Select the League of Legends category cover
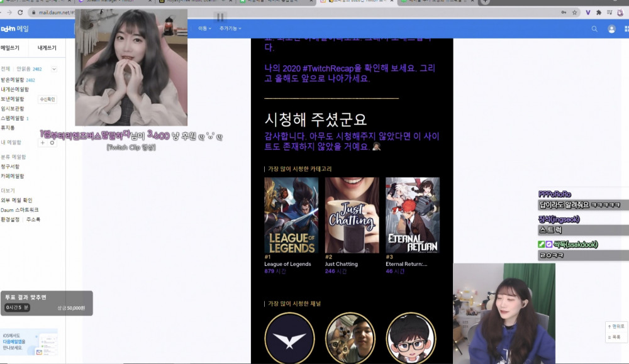The image size is (629, 364). pos(291,215)
